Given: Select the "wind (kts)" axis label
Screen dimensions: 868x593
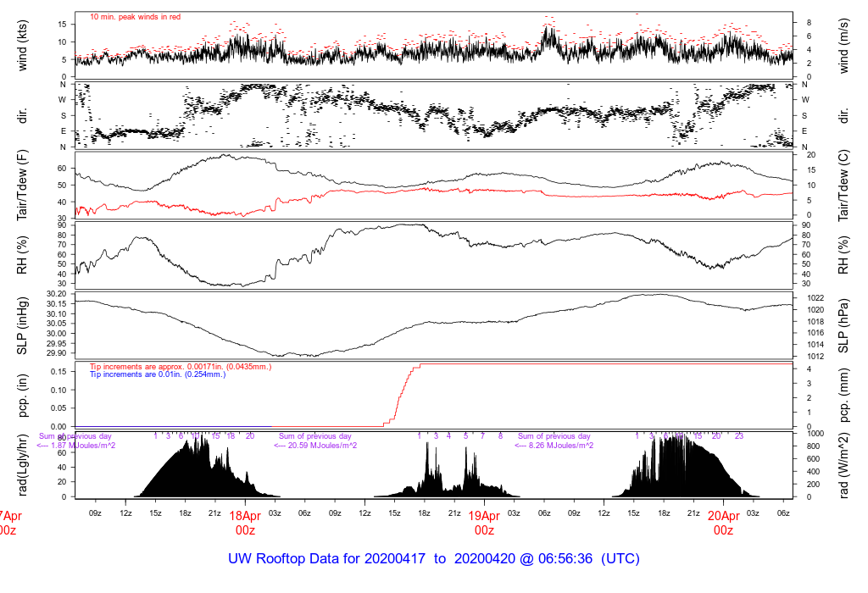Looking at the screenshot, I should [22, 46].
